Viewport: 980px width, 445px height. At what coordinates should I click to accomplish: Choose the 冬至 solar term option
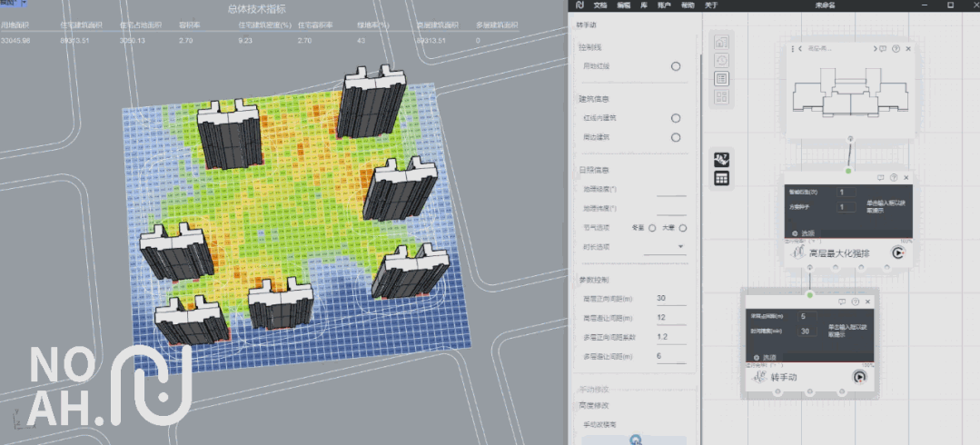point(651,228)
